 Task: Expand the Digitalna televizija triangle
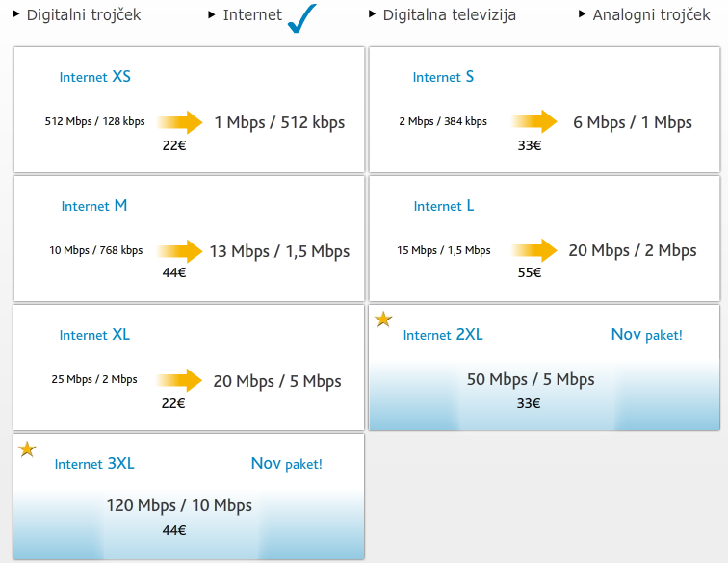coord(372,14)
